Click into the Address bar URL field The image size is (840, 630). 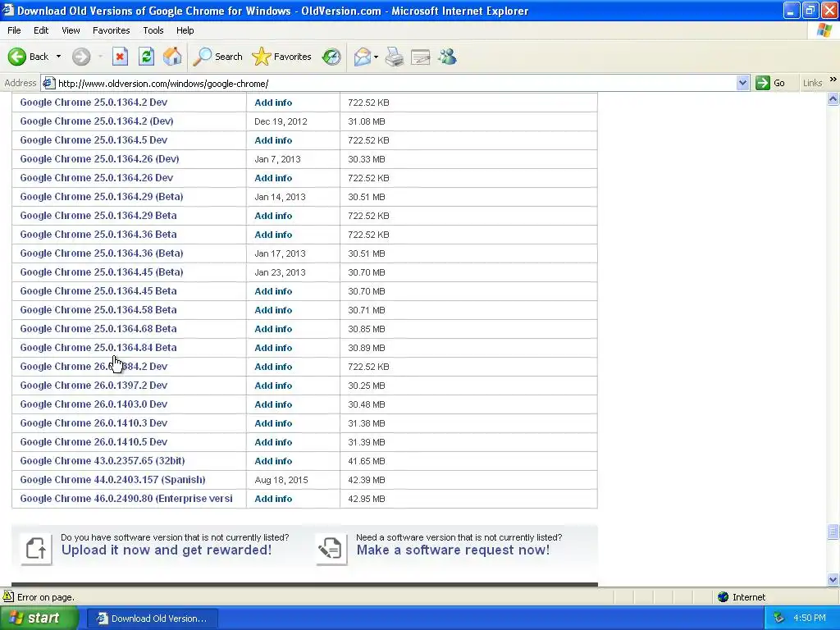point(395,83)
